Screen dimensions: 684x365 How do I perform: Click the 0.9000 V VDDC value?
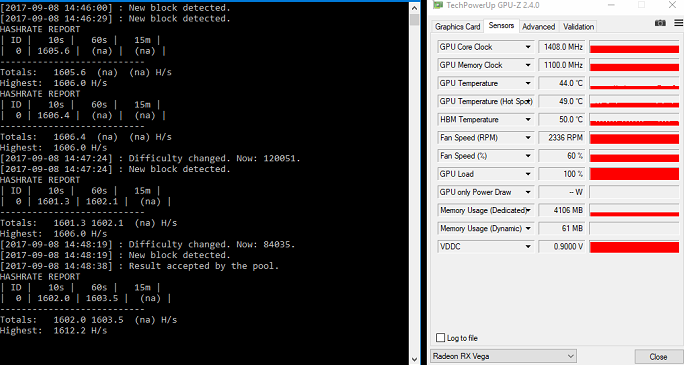(562, 247)
